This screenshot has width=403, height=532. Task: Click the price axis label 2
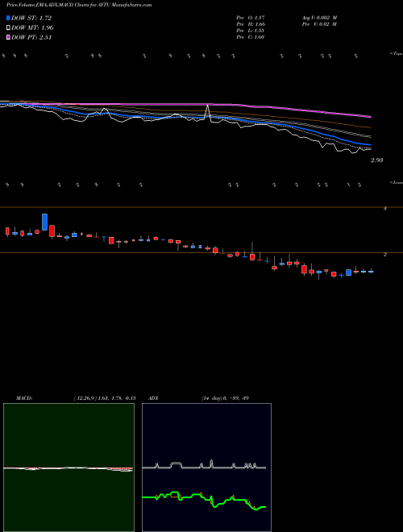point(385,254)
